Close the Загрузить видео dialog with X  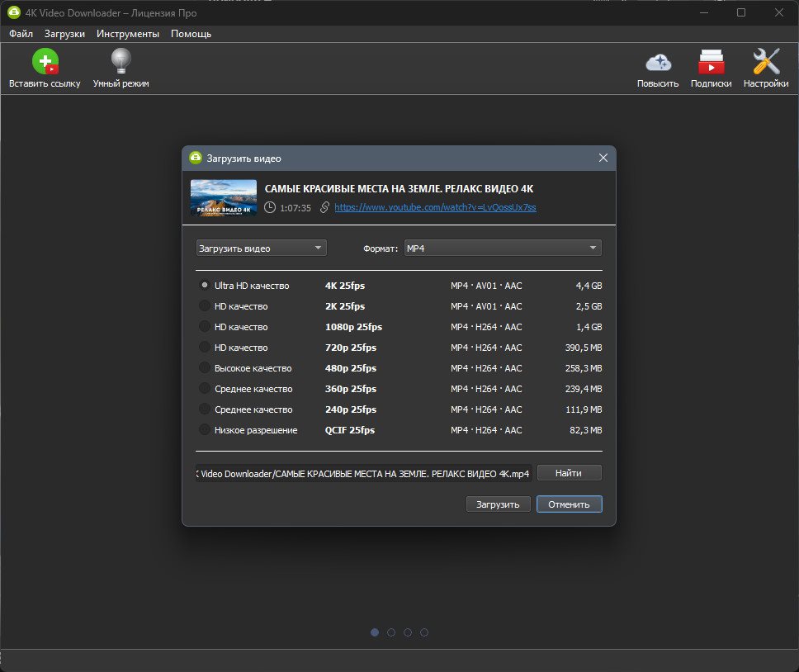(603, 158)
